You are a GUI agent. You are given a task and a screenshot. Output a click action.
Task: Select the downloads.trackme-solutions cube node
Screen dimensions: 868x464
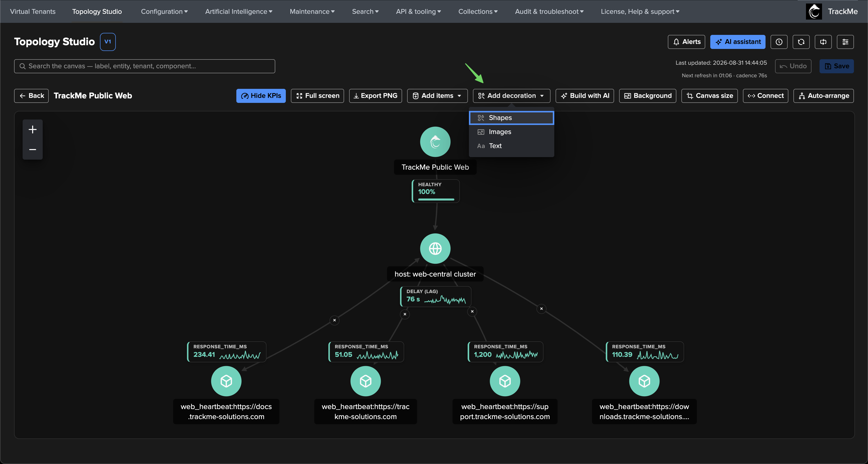click(x=644, y=381)
